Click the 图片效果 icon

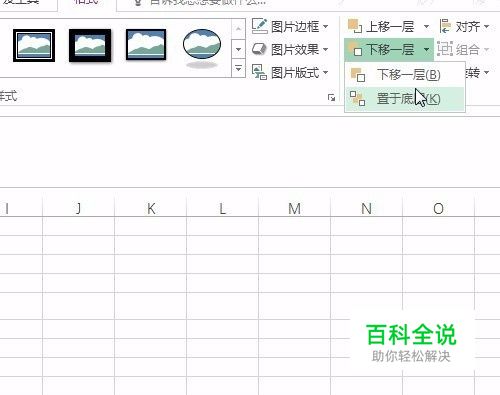point(259,49)
